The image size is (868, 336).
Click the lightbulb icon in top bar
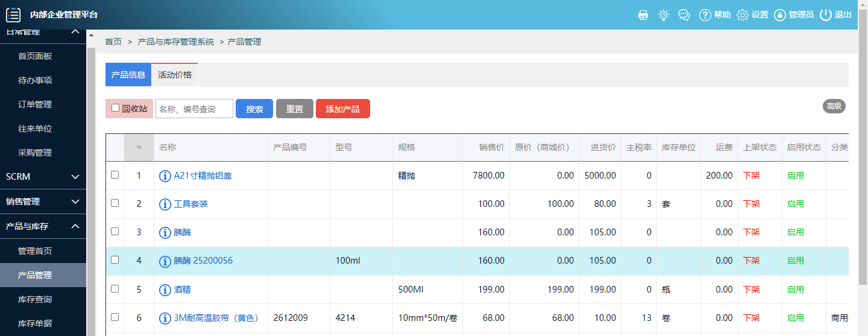point(664,15)
